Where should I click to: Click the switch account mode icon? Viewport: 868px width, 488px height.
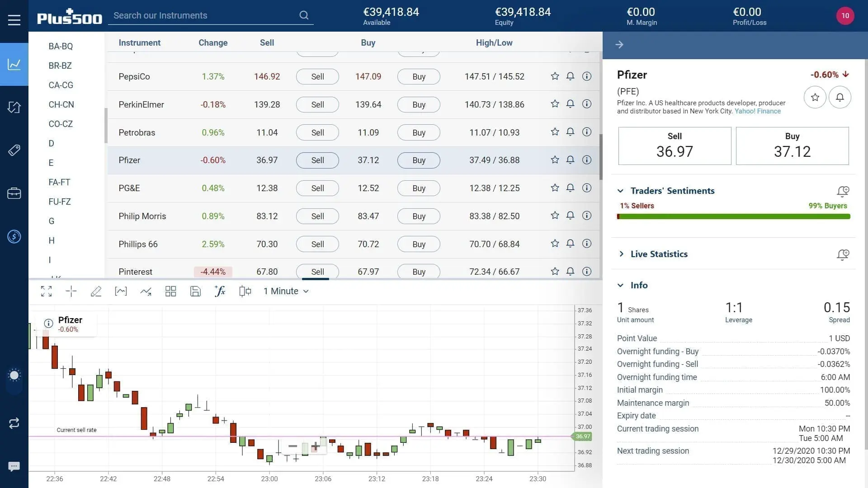coord(14,423)
